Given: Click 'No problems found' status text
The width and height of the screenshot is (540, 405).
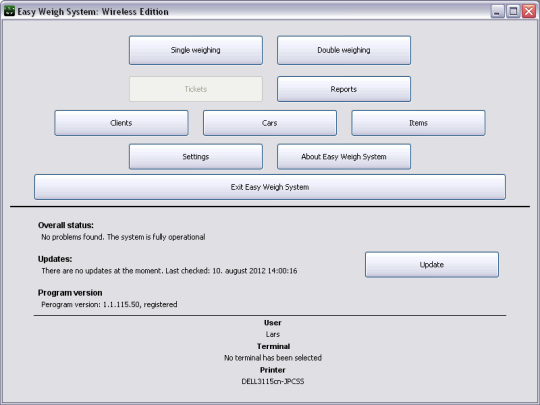Looking at the screenshot, I should coord(123,237).
